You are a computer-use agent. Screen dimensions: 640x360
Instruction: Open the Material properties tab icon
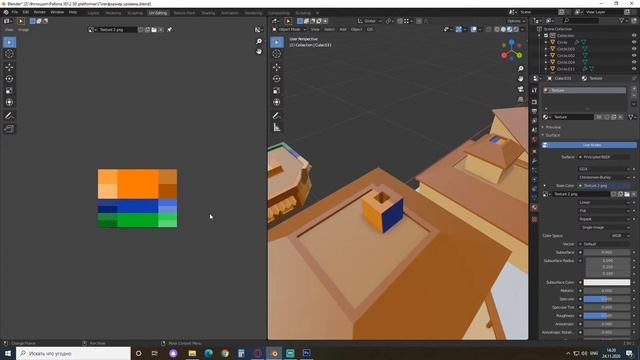[534, 207]
